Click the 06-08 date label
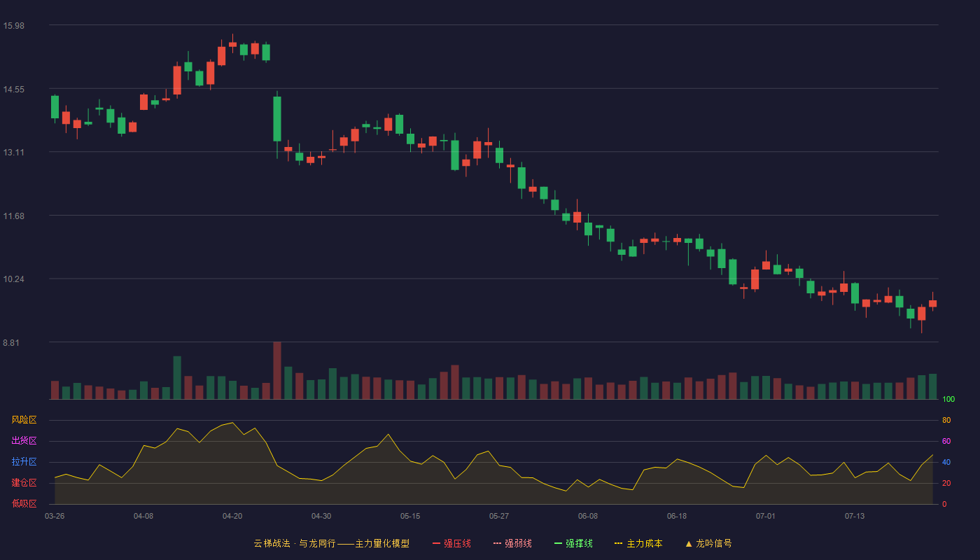Image resolution: width=980 pixels, height=560 pixels. pos(588,516)
